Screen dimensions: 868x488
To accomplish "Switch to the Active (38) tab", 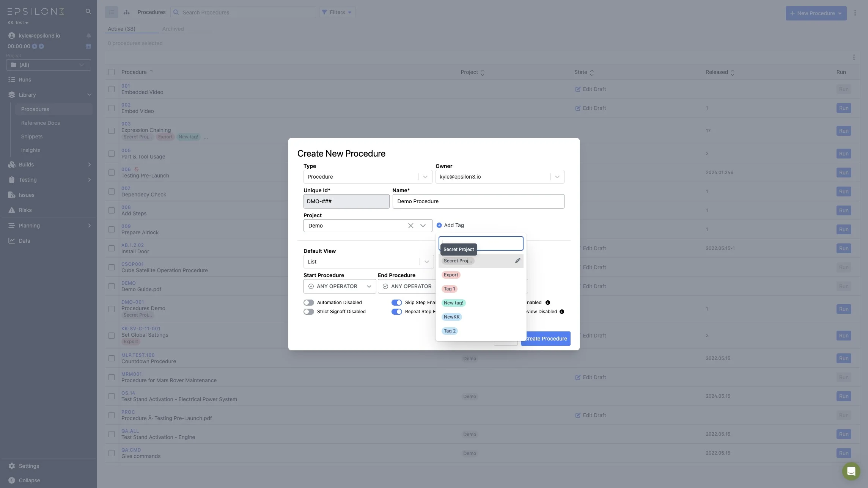I will pos(121,29).
